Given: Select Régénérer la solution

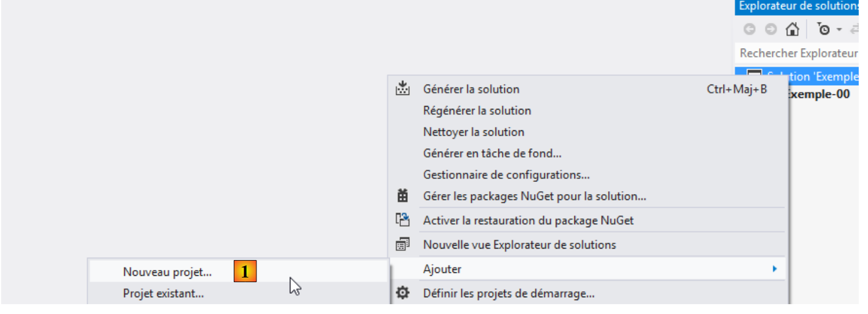Looking at the screenshot, I should (477, 111).
